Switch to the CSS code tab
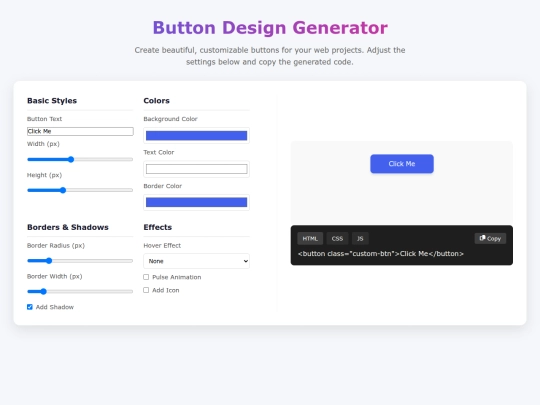The height and width of the screenshot is (405, 540). (337, 238)
